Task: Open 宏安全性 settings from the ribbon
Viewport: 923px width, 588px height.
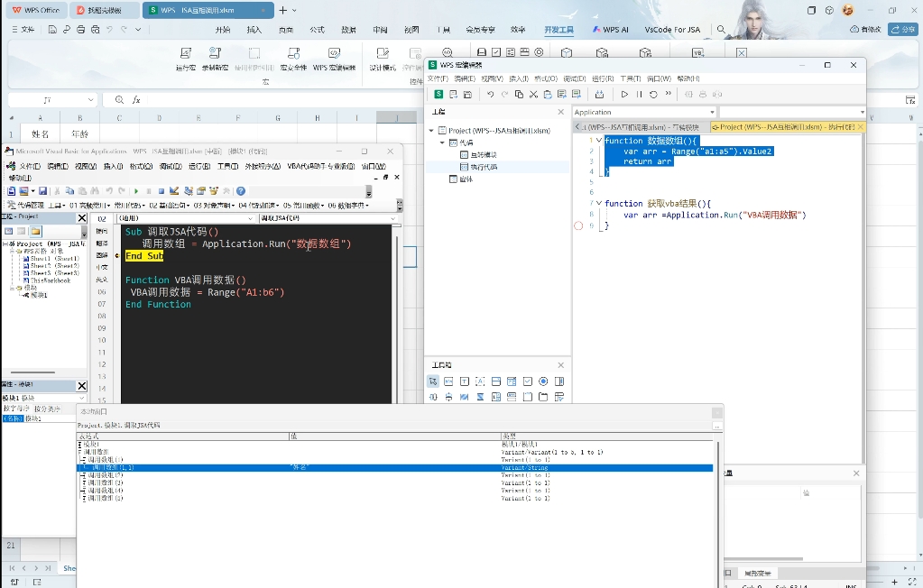Action: (x=292, y=59)
